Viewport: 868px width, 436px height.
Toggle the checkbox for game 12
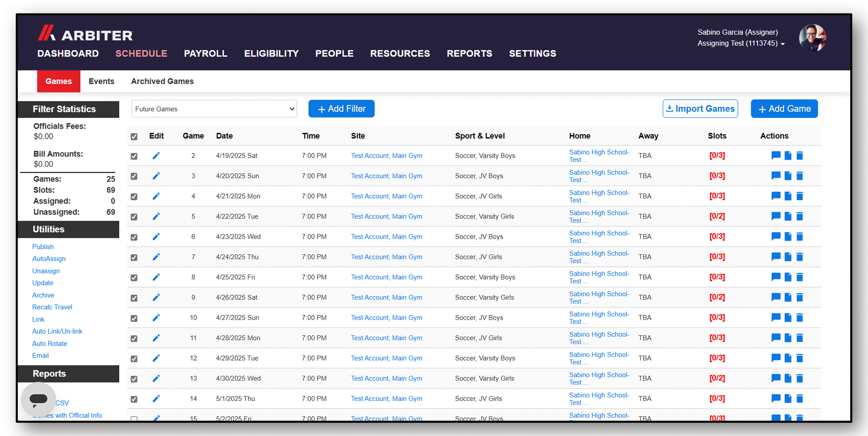134,359
